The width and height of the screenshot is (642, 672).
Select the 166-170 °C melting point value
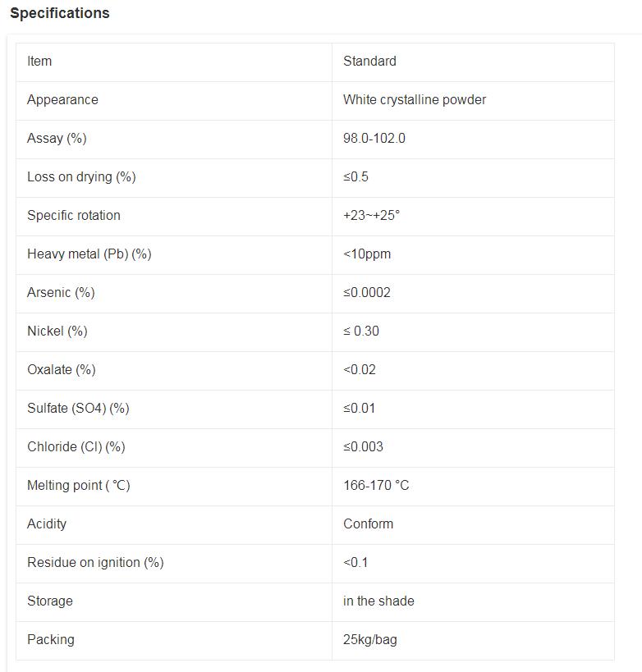tap(376, 485)
